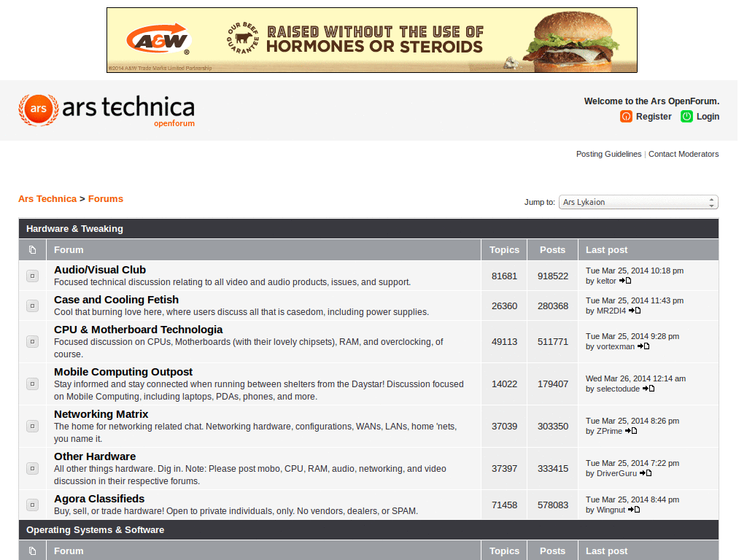Screen dimensions: 747x560
Task: Click posts count 578083
Action: click(553, 505)
